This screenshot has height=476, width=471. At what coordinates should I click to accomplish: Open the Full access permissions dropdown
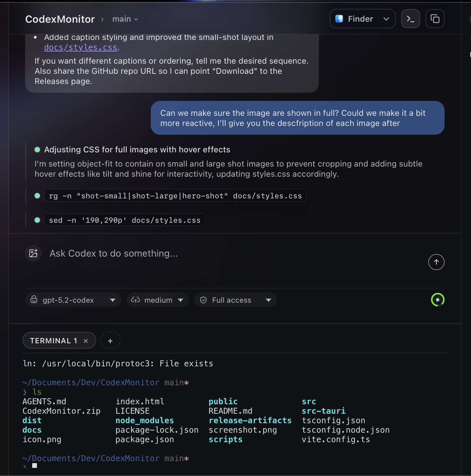268,300
